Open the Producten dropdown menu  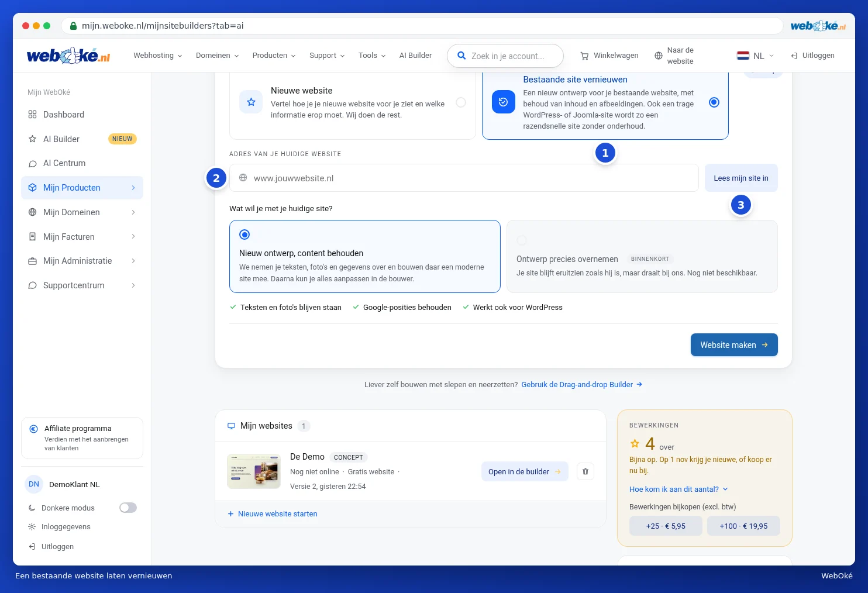(274, 56)
